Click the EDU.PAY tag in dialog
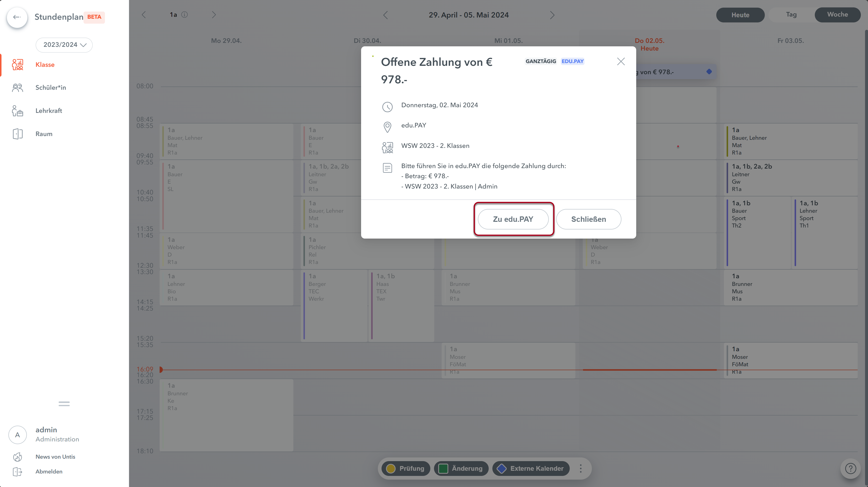 coord(572,61)
